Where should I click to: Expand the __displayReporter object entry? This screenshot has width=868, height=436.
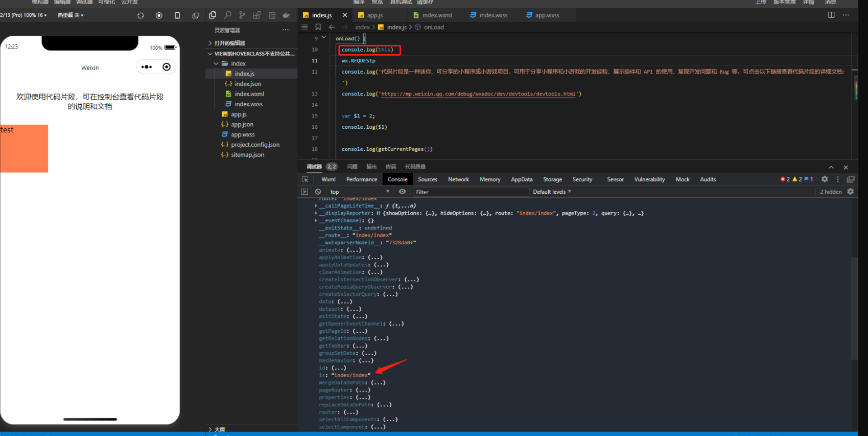[x=316, y=213]
